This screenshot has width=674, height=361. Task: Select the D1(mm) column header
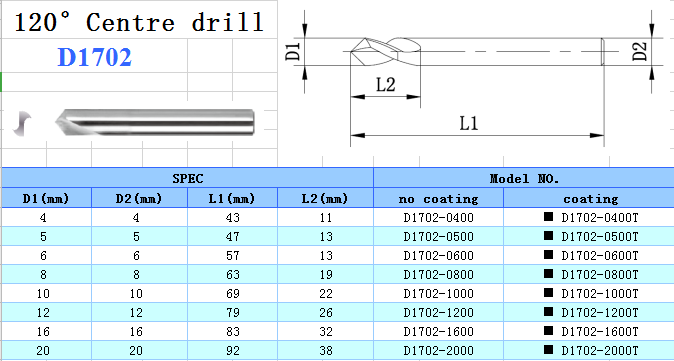tap(46, 198)
